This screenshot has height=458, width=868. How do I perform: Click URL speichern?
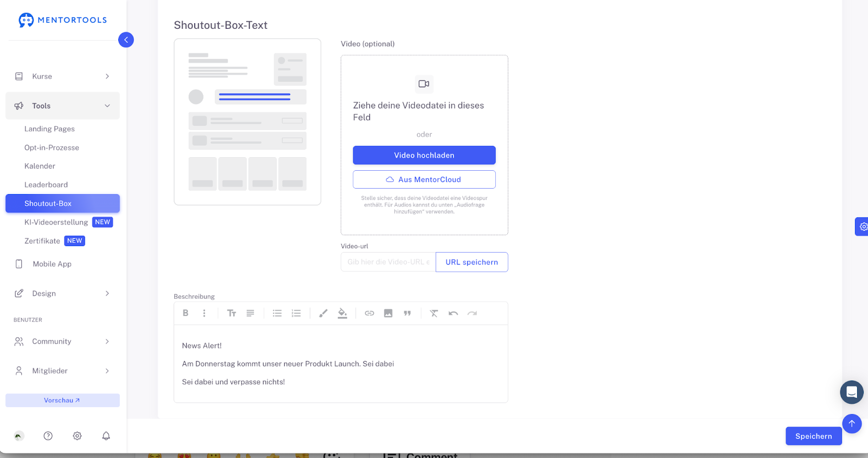(x=472, y=262)
